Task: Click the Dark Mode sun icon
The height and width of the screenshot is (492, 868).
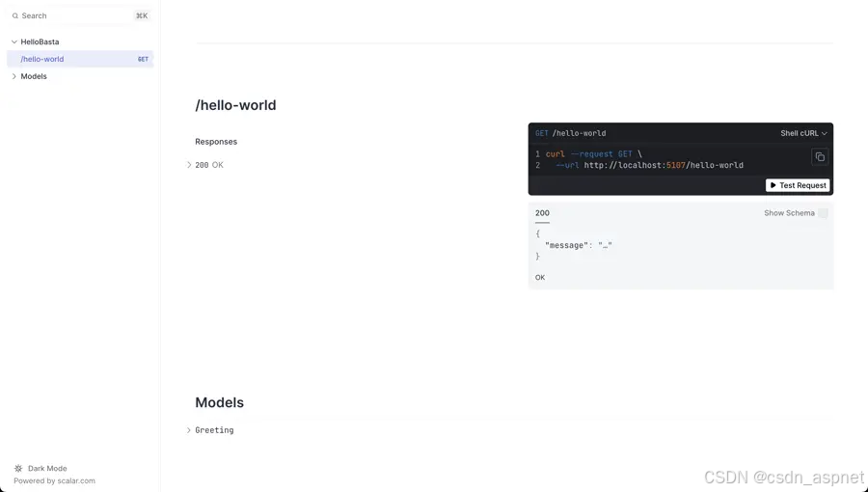Action: pyautogui.click(x=18, y=468)
